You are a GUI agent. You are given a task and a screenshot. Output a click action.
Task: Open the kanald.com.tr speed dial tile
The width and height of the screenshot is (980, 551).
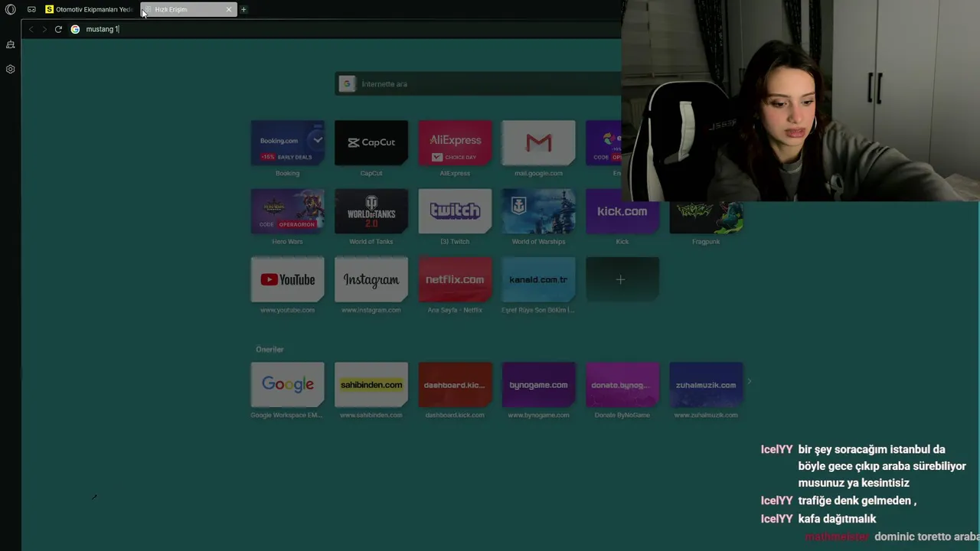(538, 279)
